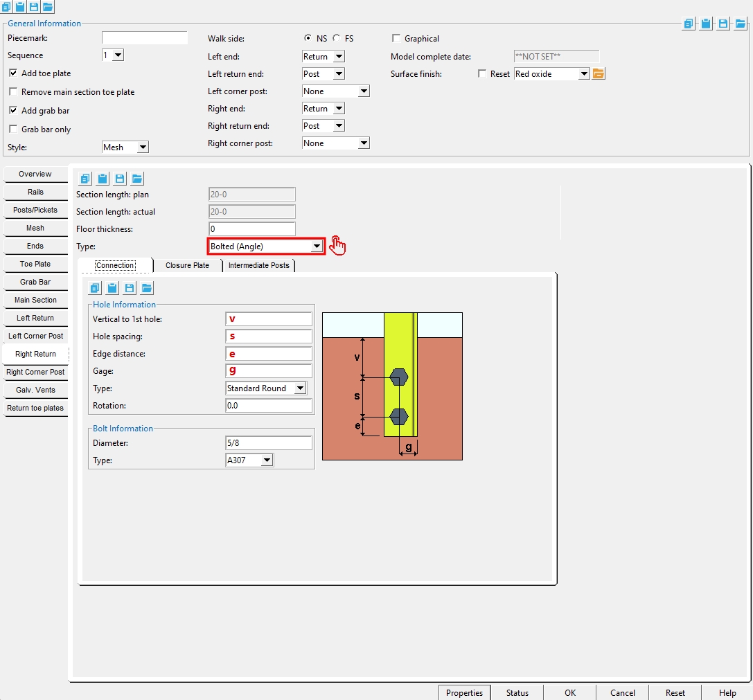Click the save floppy icon in the window's top-left toolbar
The width and height of the screenshot is (753, 700).
pos(34,7)
